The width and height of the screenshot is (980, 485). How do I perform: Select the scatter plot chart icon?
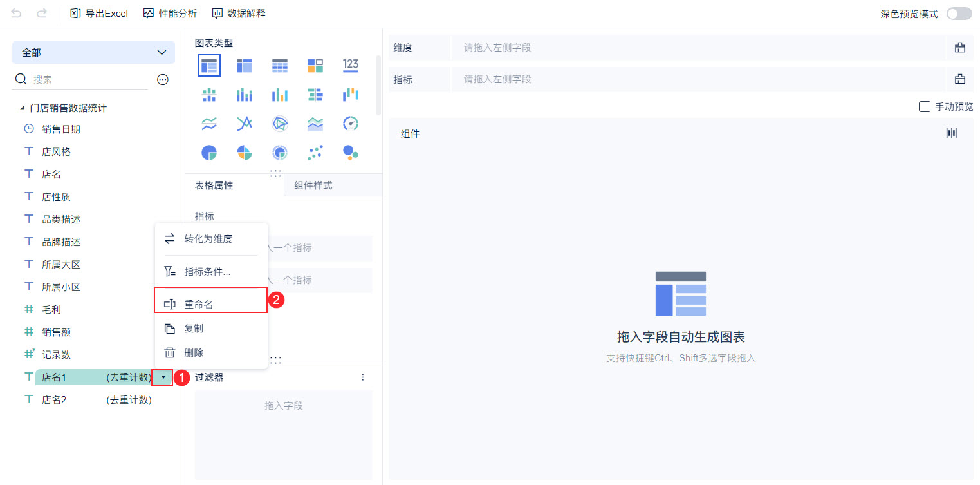(315, 153)
